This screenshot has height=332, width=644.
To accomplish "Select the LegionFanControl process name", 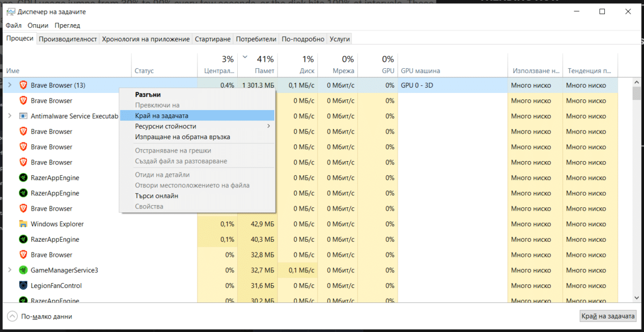I will pos(56,286).
